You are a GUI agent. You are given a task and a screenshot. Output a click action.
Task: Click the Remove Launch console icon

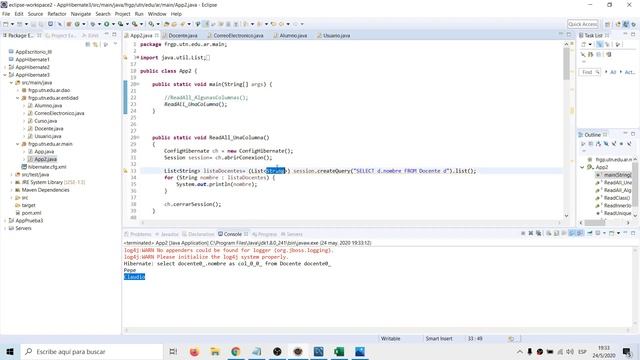(531, 233)
